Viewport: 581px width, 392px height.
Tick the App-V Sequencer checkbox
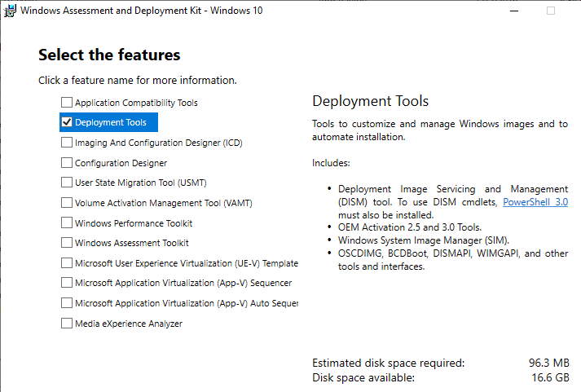(x=67, y=283)
